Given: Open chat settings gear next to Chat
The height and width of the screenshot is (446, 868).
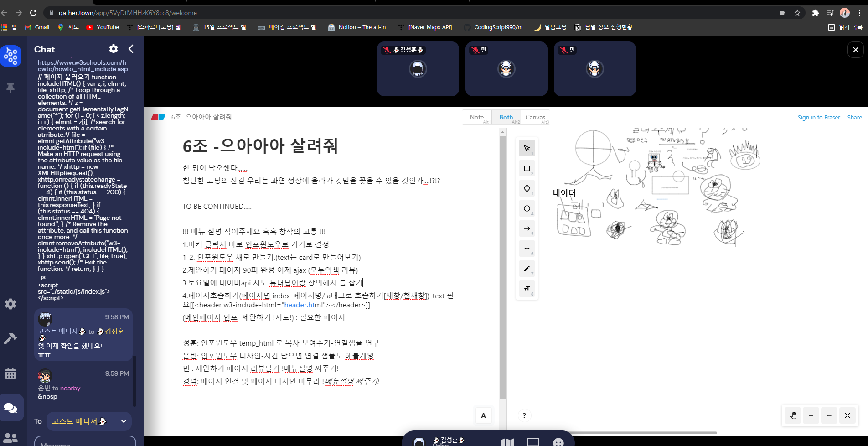Looking at the screenshot, I should [x=114, y=49].
